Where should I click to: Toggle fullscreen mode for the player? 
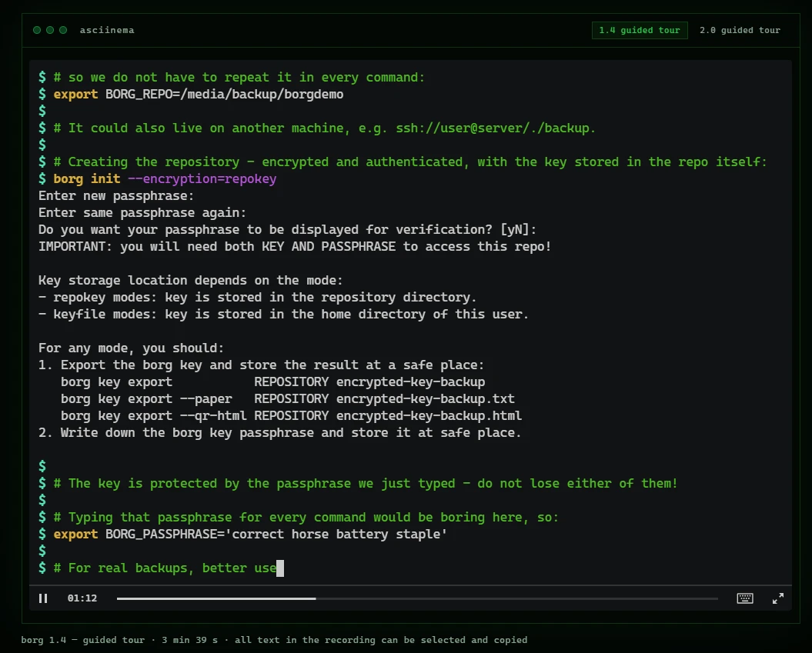(778, 598)
